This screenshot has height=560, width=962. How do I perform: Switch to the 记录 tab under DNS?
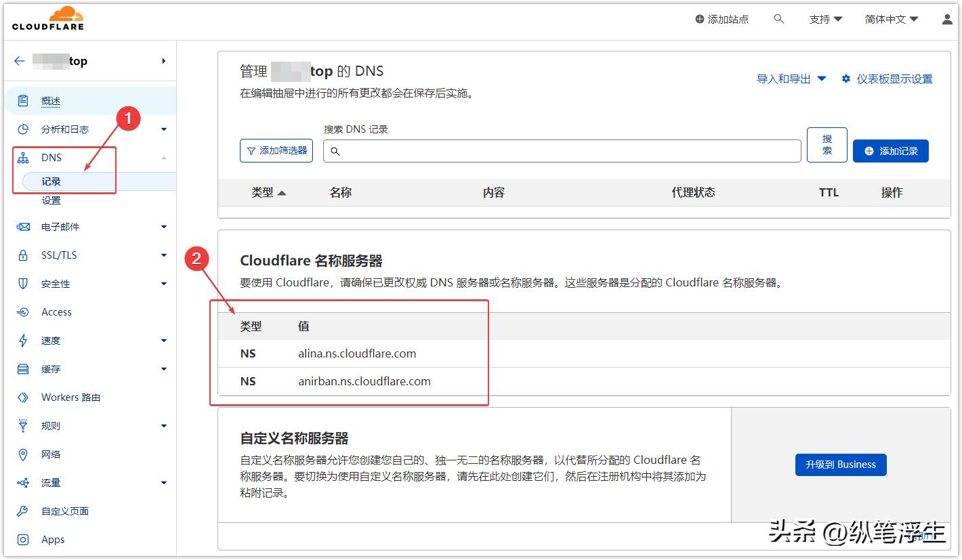pos(51,181)
